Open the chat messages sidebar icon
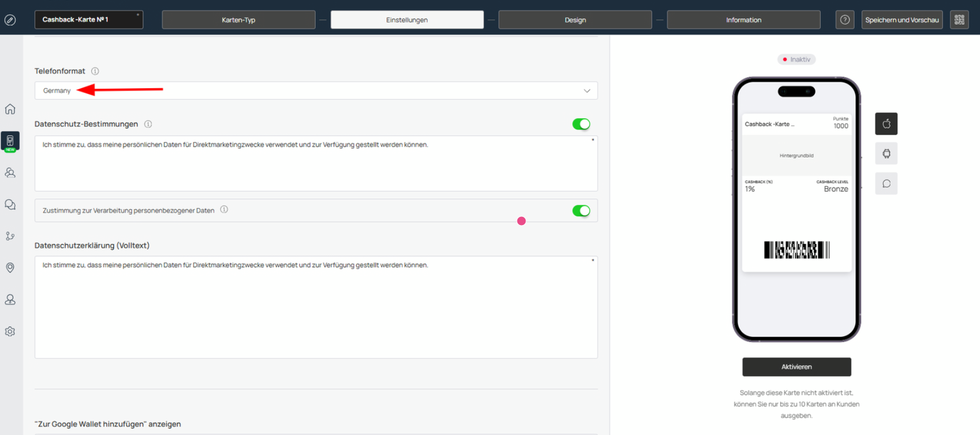Screen dimensions: 980x435 point(10,205)
